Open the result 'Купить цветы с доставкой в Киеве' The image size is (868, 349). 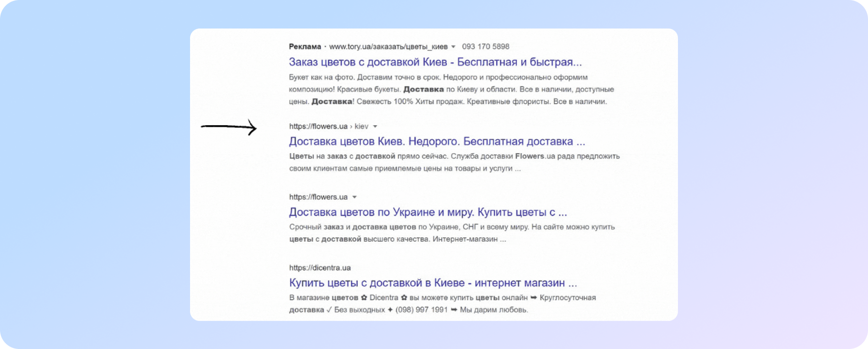(433, 283)
